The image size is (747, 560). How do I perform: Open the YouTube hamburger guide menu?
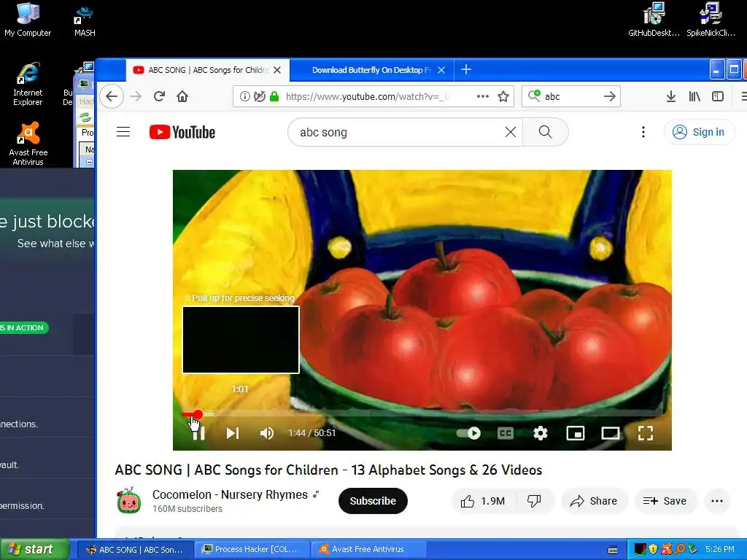123,132
